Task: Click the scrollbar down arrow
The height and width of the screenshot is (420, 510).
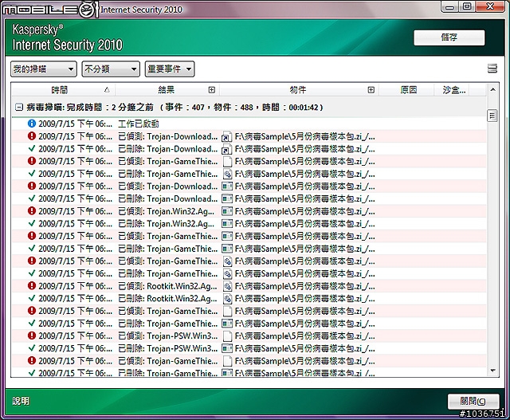Action: pyautogui.click(x=492, y=371)
